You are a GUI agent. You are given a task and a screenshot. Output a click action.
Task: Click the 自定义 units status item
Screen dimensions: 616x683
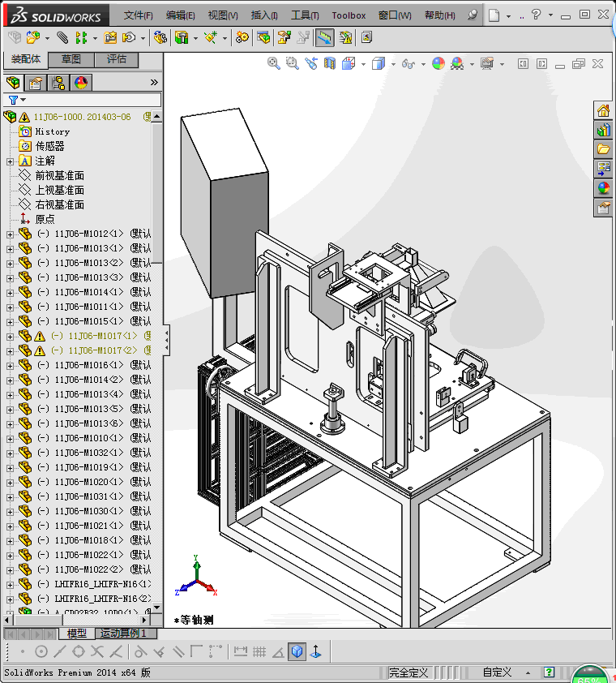497,672
